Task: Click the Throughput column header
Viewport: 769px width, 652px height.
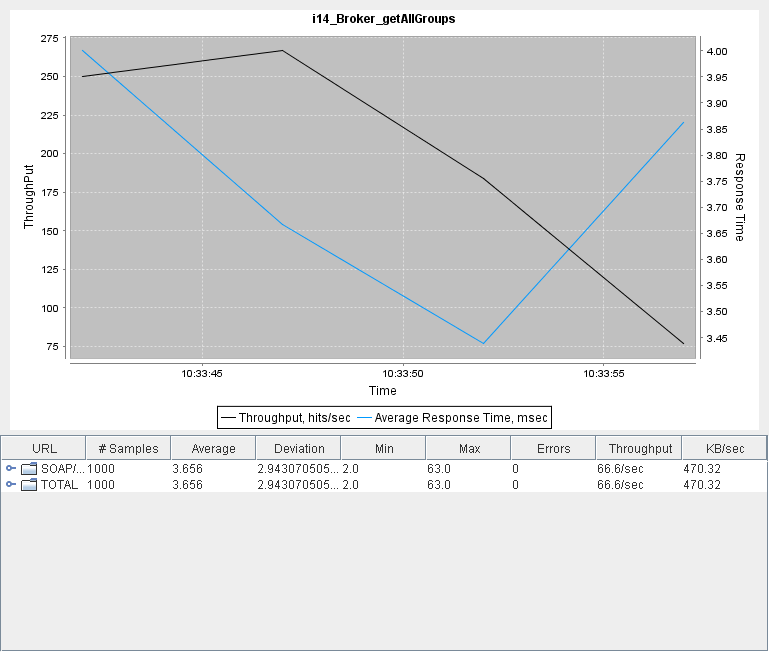Action: click(639, 448)
